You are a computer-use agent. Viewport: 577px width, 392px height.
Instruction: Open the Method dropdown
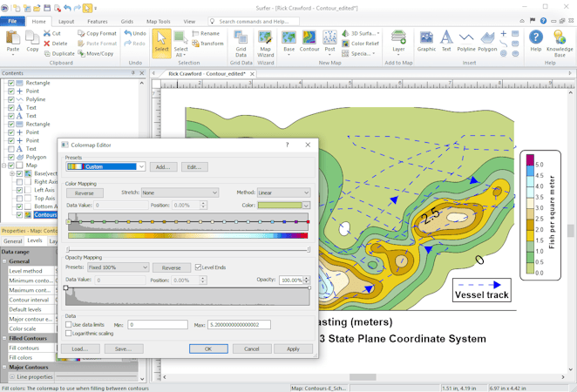[x=284, y=193]
